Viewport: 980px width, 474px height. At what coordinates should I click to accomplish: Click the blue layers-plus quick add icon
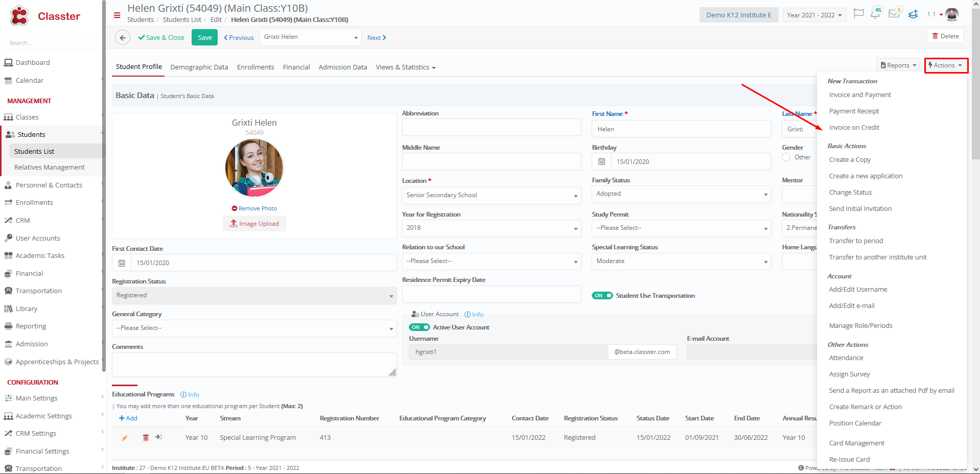point(913,14)
